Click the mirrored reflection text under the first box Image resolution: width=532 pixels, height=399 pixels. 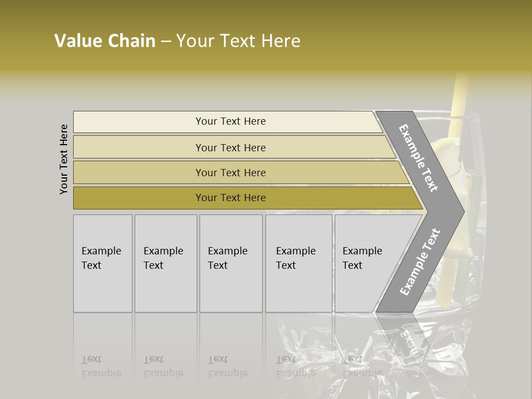pos(101,366)
